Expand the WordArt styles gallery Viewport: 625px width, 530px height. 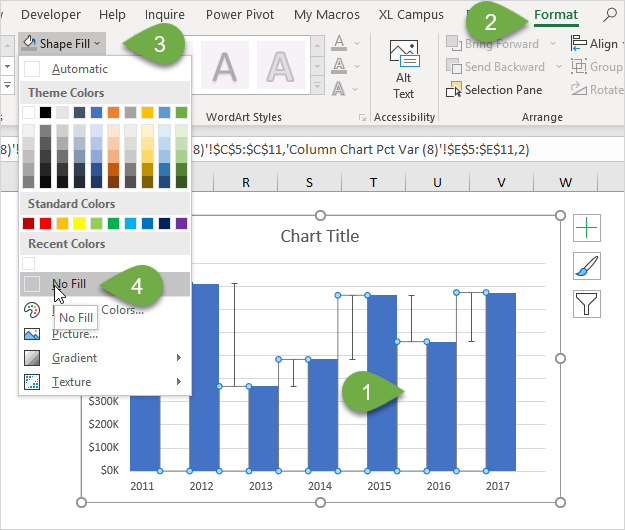click(x=317, y=85)
